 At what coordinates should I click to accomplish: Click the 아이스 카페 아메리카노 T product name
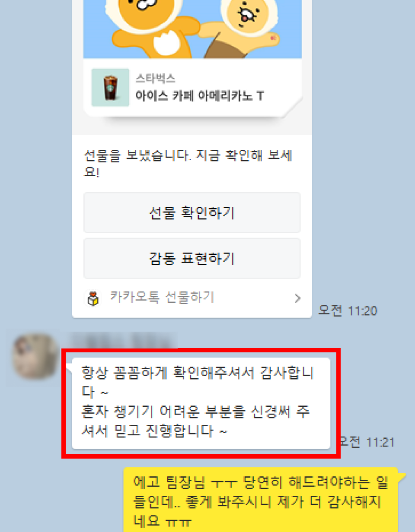tap(199, 96)
